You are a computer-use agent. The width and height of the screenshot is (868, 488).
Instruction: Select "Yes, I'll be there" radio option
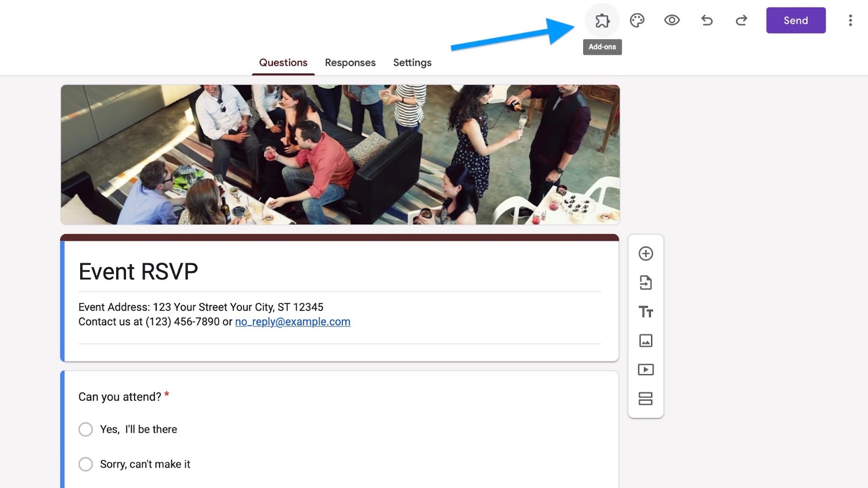pos(86,429)
